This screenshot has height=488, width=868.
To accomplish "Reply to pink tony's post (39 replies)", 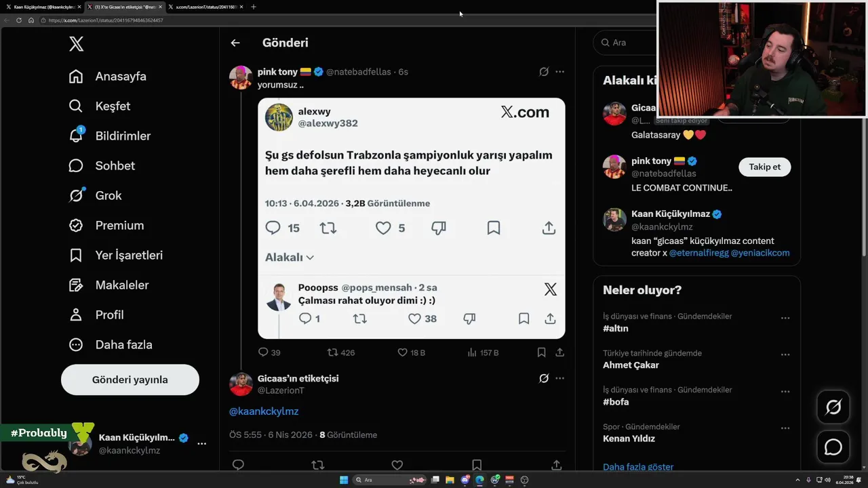I will (x=269, y=352).
